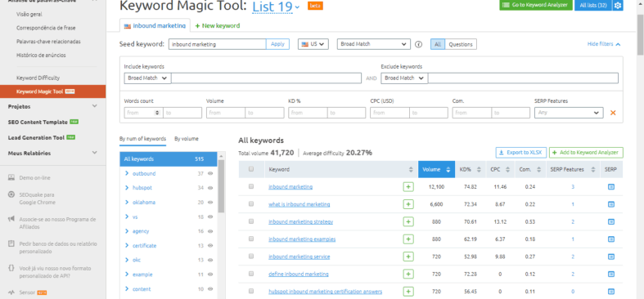Click the Hide filters link
Screen dimensions: 644x299
[604, 44]
